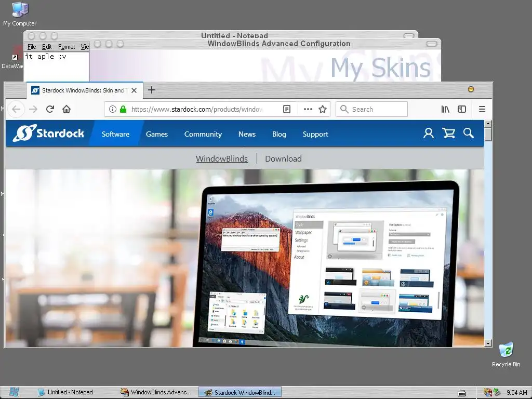Click the Stardock logo
This screenshot has height=399, width=532.
48,133
